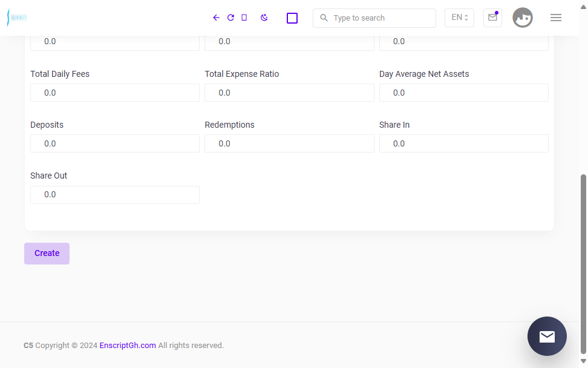Click the Deposits label
588x368 pixels.
(x=47, y=125)
